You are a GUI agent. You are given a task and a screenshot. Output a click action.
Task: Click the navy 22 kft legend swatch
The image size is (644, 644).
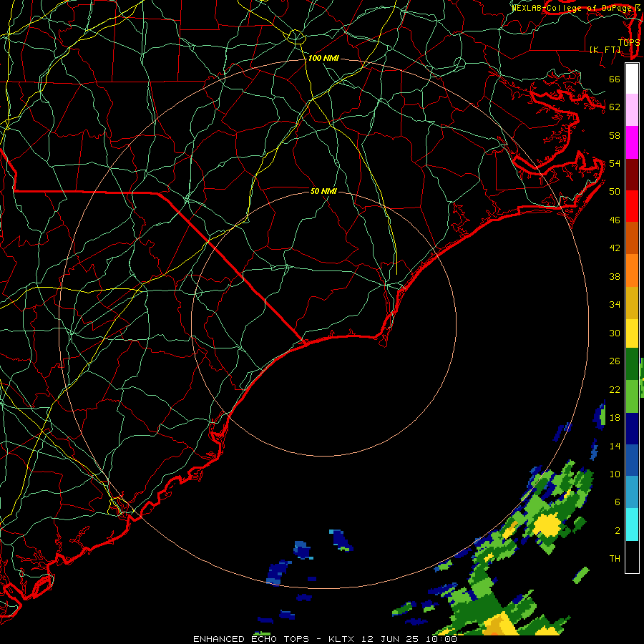pos(632,429)
